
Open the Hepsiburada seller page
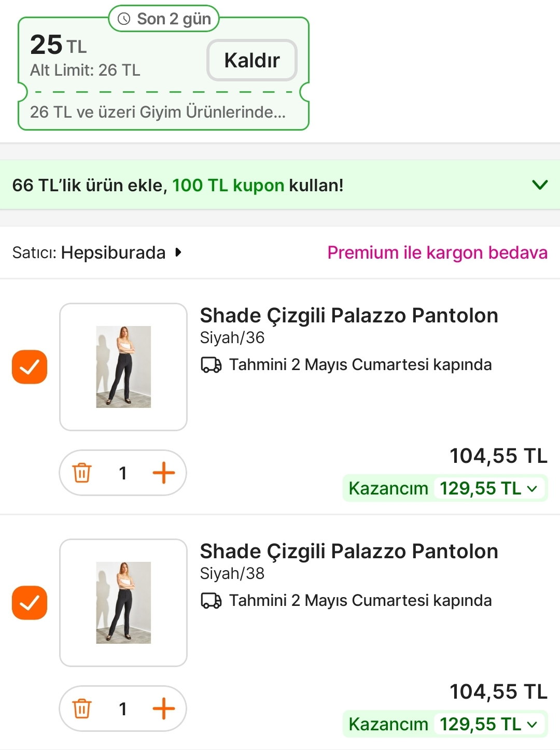[x=113, y=252]
